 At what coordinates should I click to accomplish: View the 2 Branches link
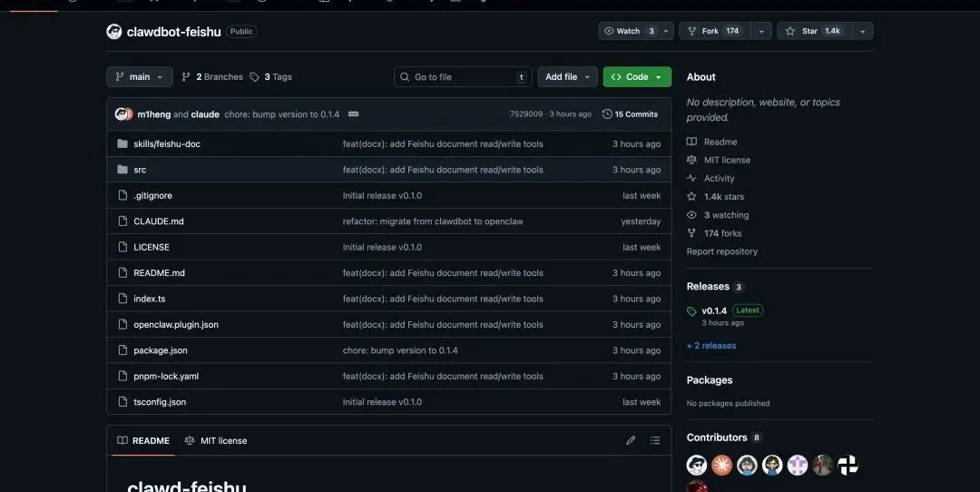(212, 77)
